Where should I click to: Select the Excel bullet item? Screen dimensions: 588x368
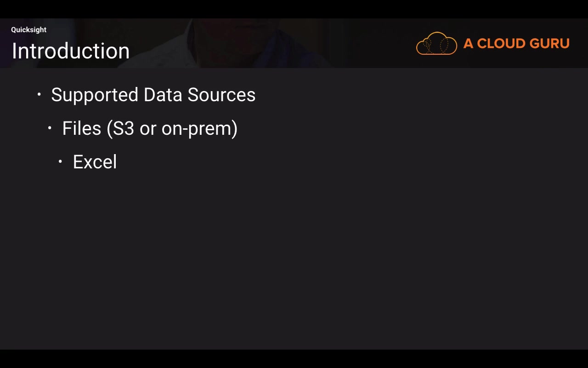(95, 162)
